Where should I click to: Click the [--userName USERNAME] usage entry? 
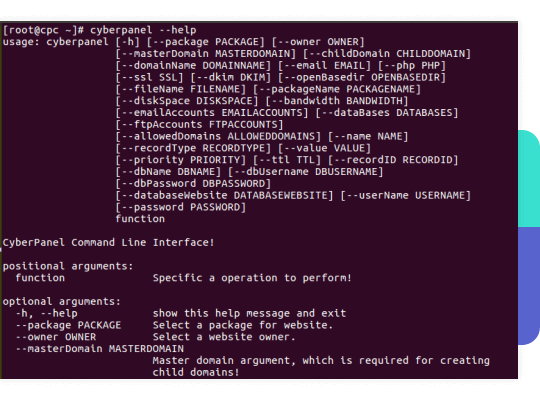(x=405, y=196)
